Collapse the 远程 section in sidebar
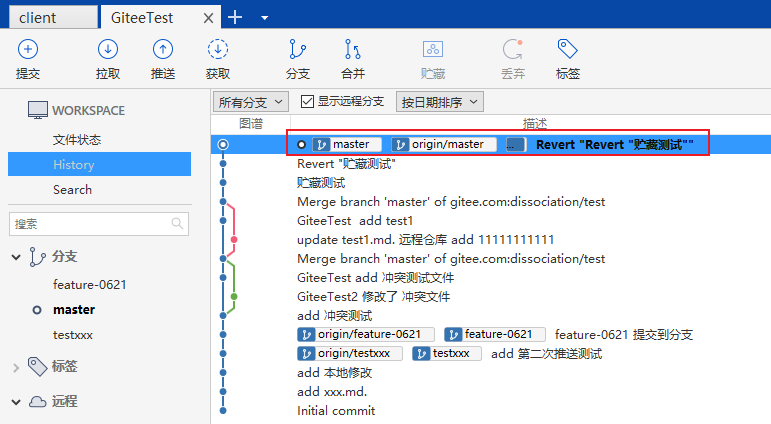This screenshot has height=424, width=771. click(17, 401)
